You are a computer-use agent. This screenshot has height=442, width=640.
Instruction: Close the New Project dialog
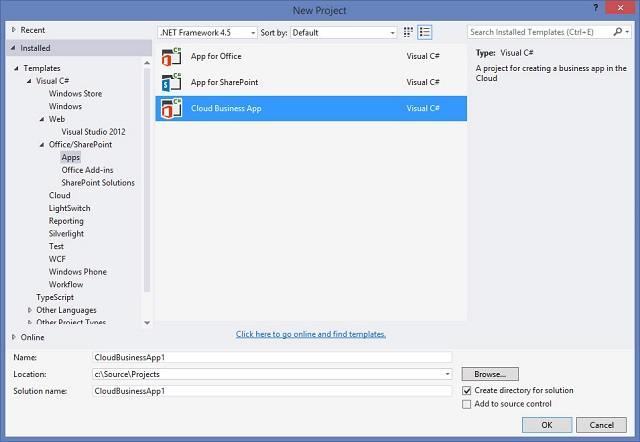click(x=620, y=8)
